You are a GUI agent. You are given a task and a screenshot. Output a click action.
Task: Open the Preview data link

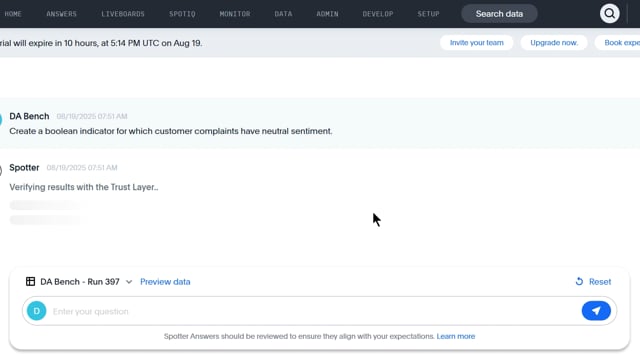tap(165, 282)
